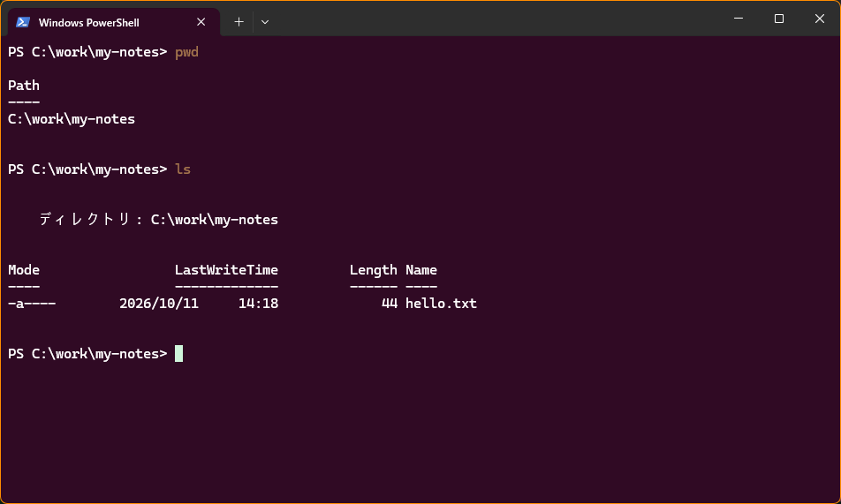Viewport: 841px width, 504px height.
Task: Click the 14:18 time value
Action: click(259, 304)
